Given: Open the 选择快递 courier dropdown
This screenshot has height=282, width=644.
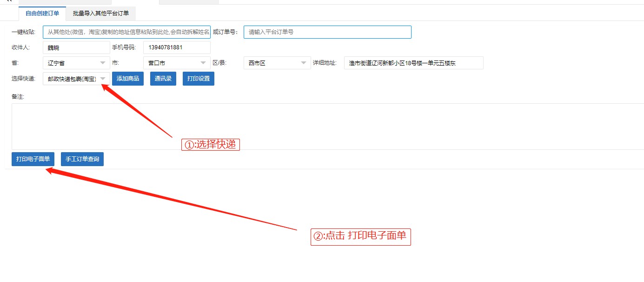Looking at the screenshot, I should pos(76,79).
